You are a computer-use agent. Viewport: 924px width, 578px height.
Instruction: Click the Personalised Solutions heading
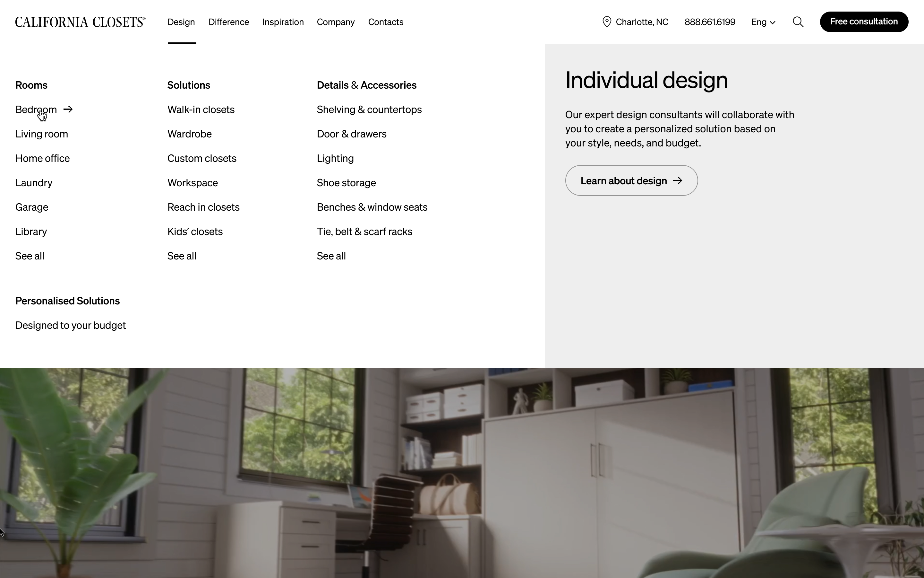[x=68, y=301]
